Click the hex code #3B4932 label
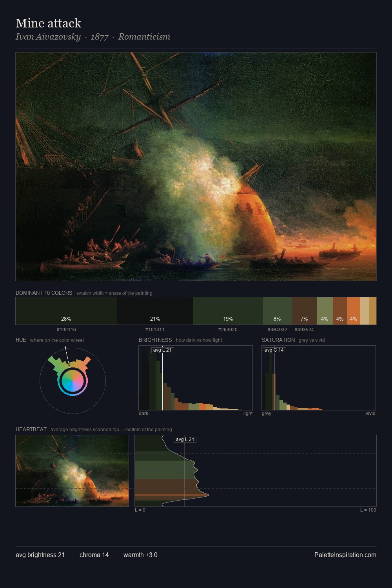The image size is (392, 588). (278, 330)
